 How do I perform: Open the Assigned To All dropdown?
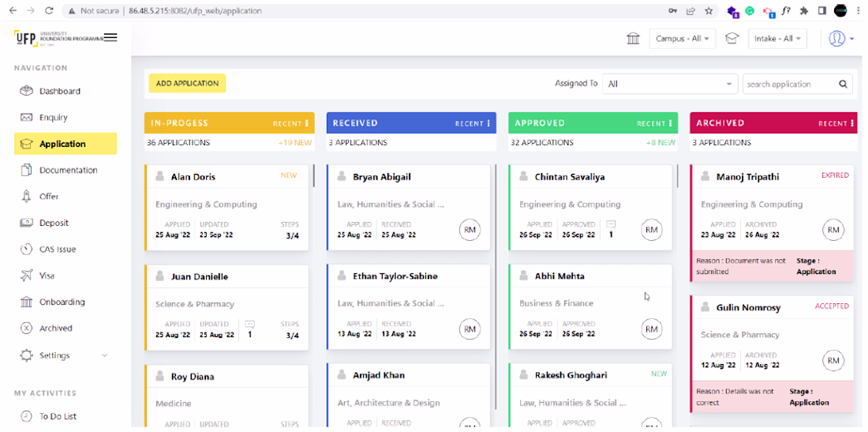(670, 85)
